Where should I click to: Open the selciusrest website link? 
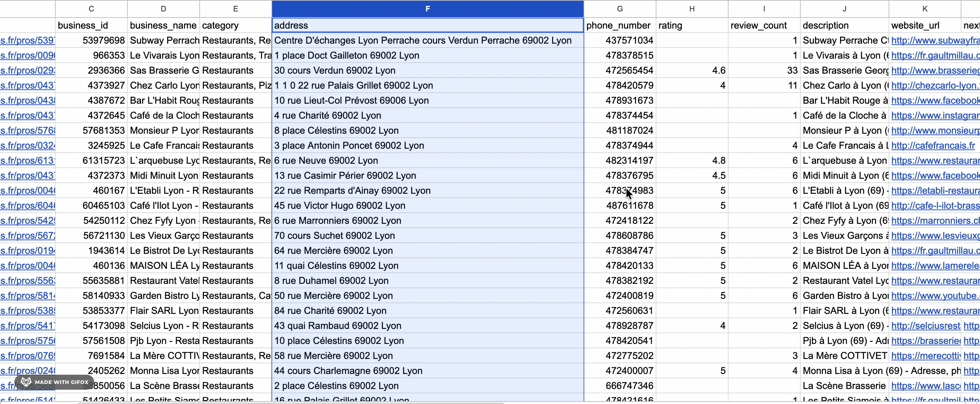pyautogui.click(x=926, y=326)
